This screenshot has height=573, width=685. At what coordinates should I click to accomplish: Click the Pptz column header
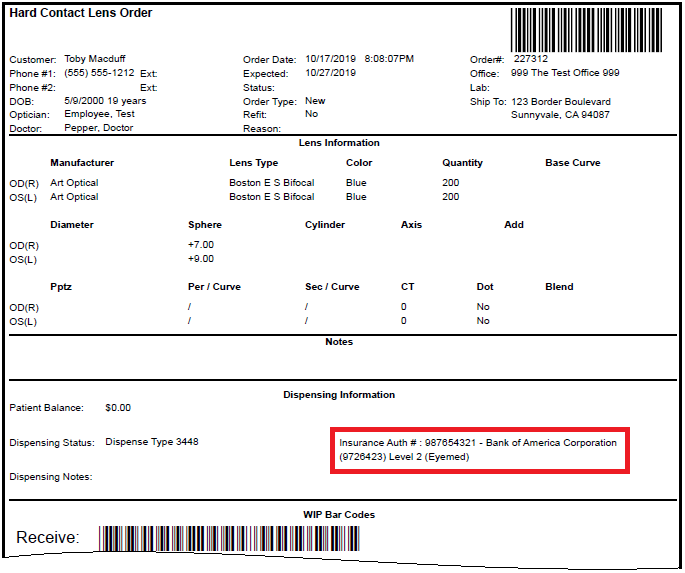point(61,287)
